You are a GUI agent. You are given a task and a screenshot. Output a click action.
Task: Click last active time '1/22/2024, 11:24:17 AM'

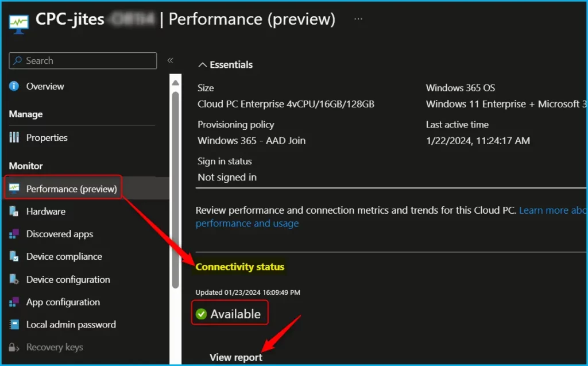click(478, 141)
